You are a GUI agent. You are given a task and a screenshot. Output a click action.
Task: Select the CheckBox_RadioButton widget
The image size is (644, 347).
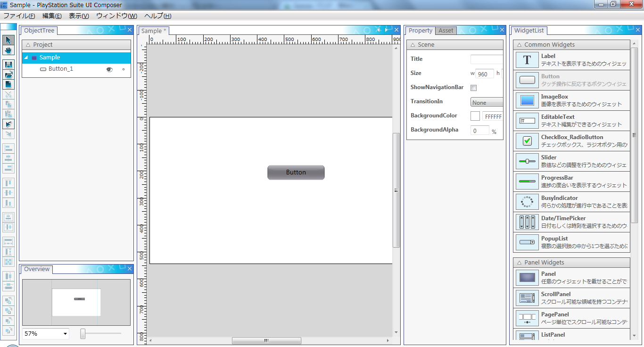pos(572,141)
